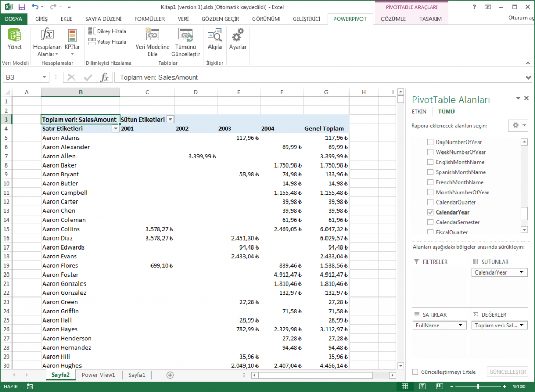535x392 pixels.
Task: Click Veri Modeline Ekle button
Action: [x=152, y=42]
